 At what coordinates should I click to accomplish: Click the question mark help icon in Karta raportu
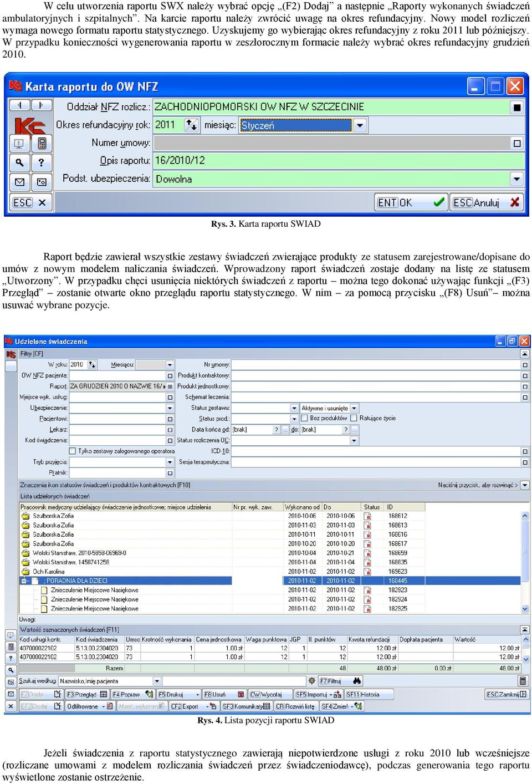pos(42,162)
